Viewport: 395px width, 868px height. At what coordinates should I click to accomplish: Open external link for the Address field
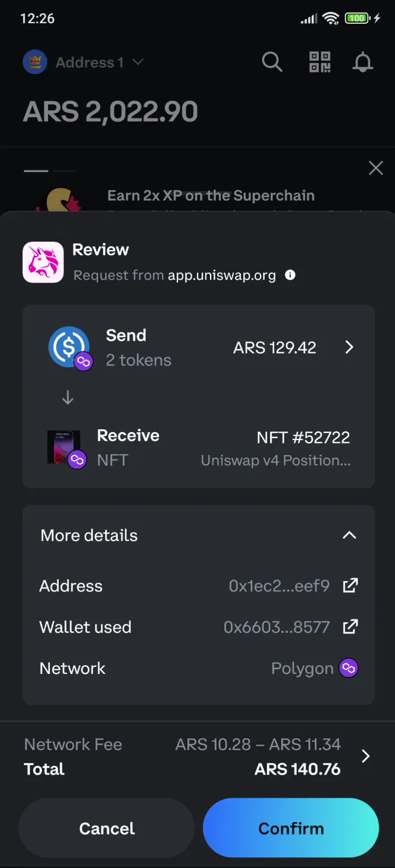[350, 586]
